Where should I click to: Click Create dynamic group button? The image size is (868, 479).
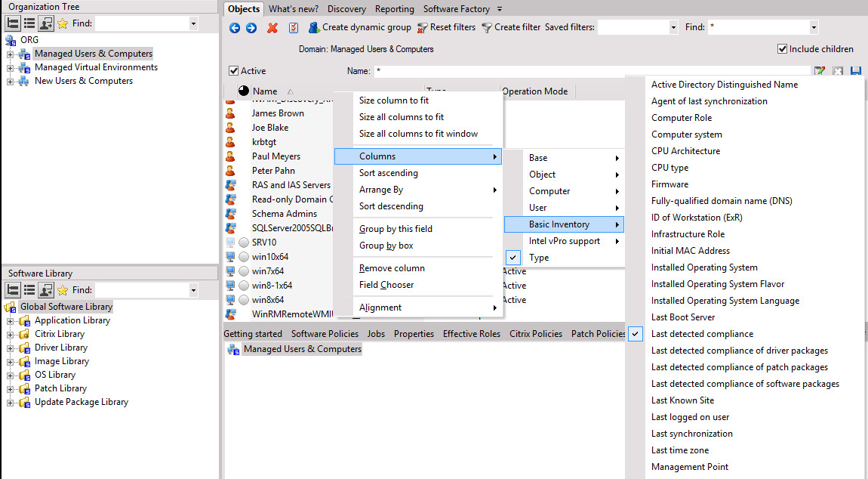pos(359,28)
